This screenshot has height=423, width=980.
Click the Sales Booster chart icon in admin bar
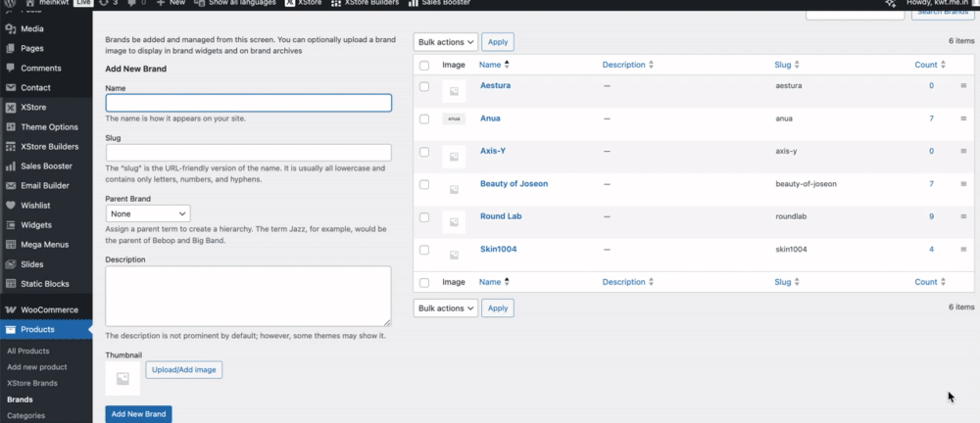click(x=414, y=3)
